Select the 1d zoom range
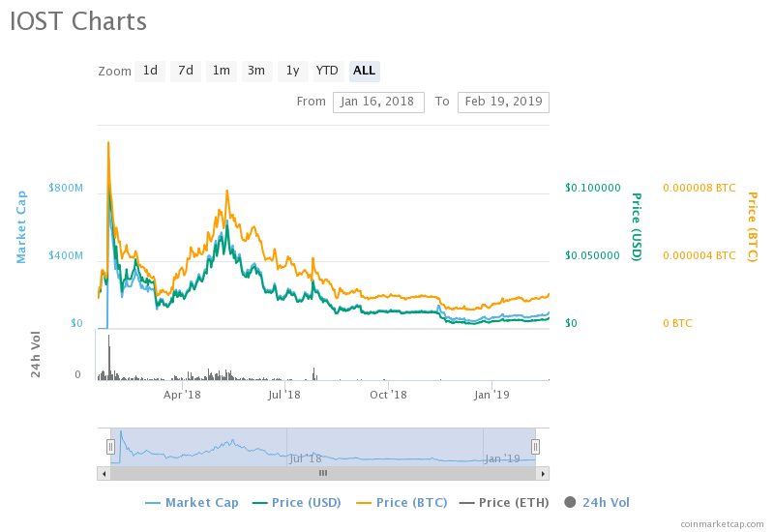 coord(150,71)
